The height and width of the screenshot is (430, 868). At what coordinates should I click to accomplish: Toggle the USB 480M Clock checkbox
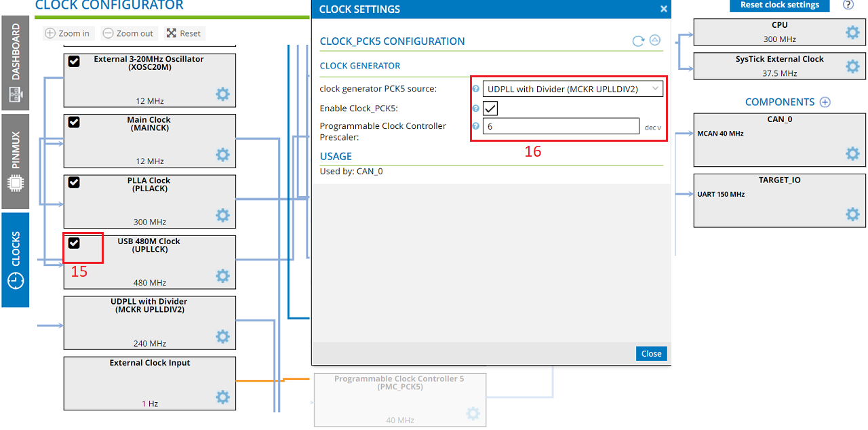75,243
